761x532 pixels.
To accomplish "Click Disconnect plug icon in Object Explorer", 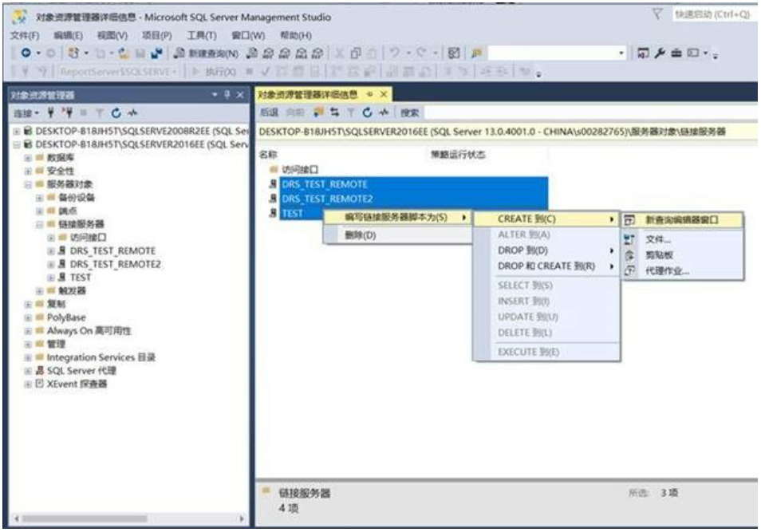I will click(x=67, y=113).
